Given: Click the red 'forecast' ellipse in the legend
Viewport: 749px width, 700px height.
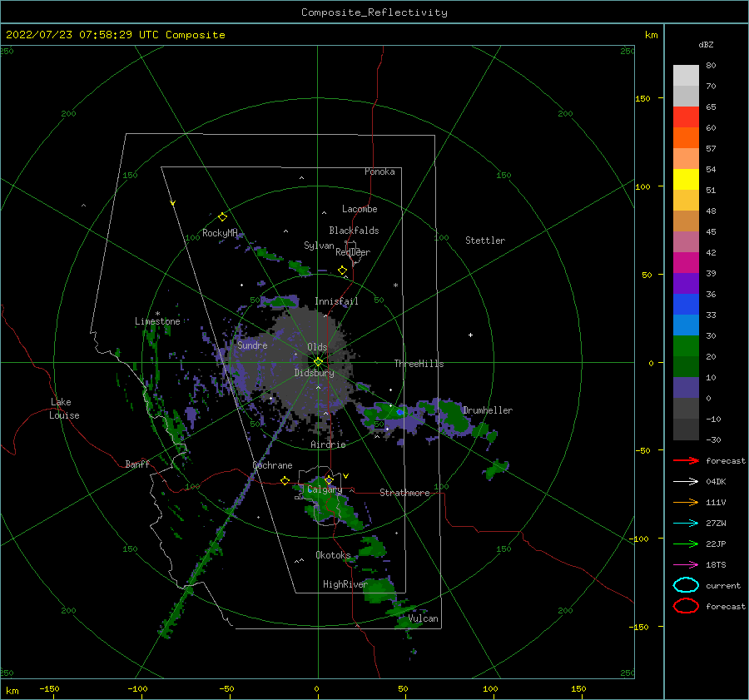Looking at the screenshot, I should pyautogui.click(x=686, y=606).
